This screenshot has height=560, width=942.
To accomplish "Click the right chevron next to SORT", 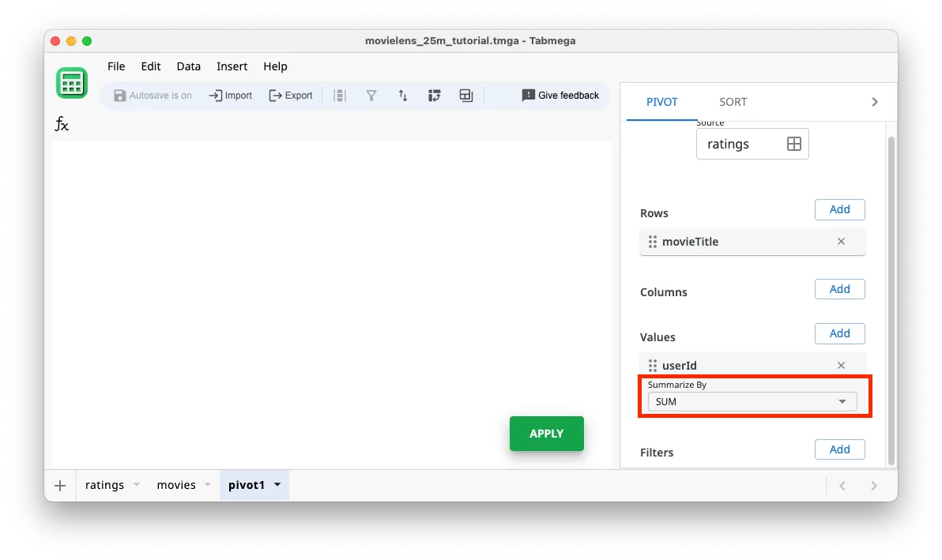I will 874,101.
